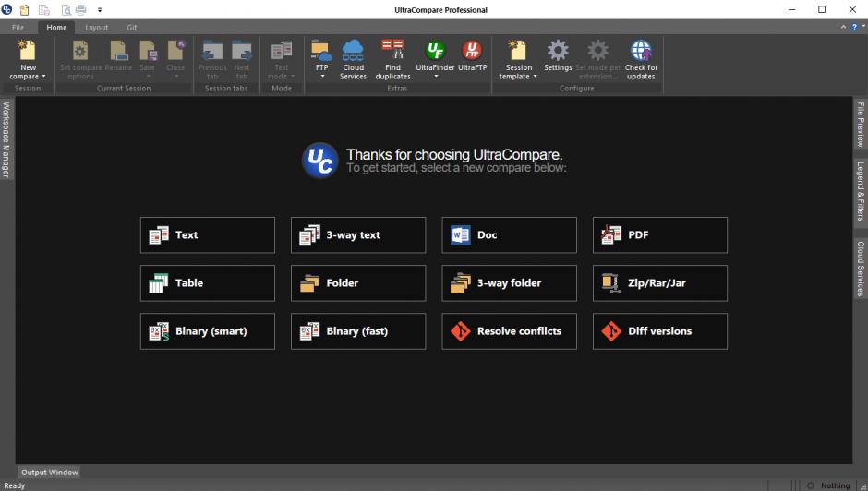Start a Folder compare

click(358, 282)
